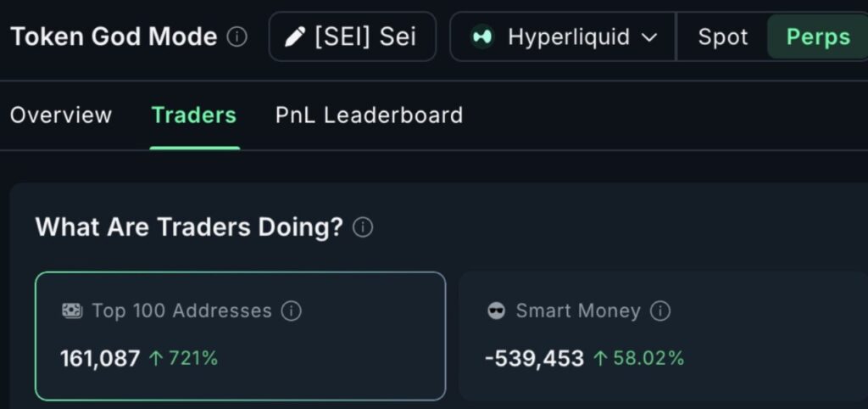Click the info icon beside Token God Mode

[238, 37]
